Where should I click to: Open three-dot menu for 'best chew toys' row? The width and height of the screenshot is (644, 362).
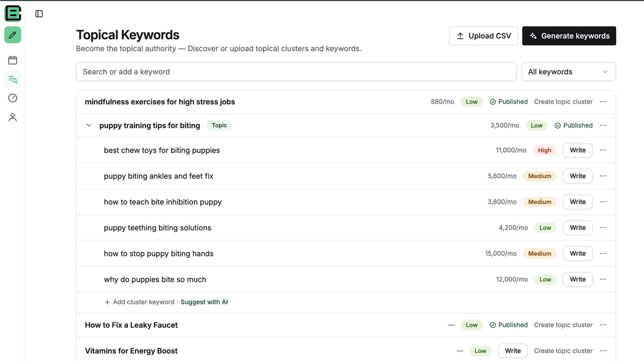point(603,150)
